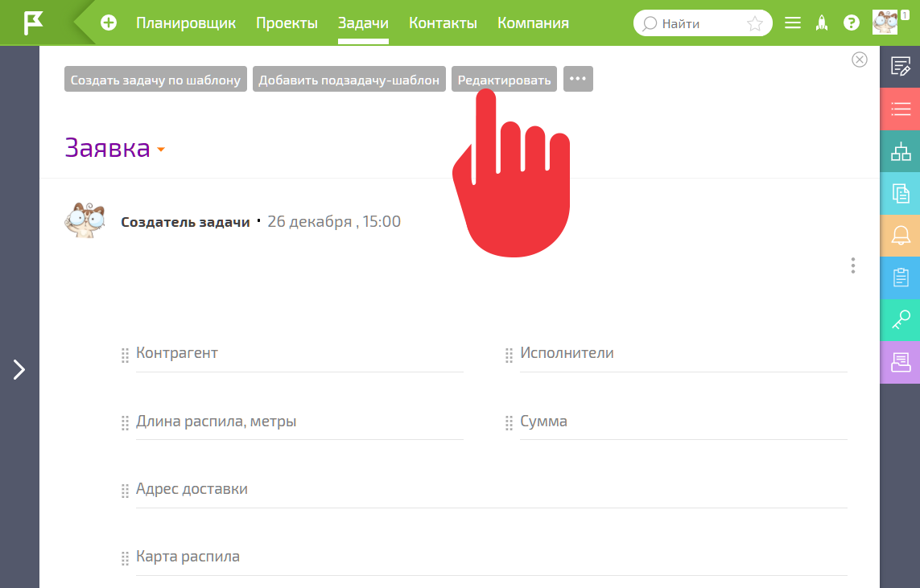Click Добавить подзадачу-шаблон button

click(x=349, y=79)
